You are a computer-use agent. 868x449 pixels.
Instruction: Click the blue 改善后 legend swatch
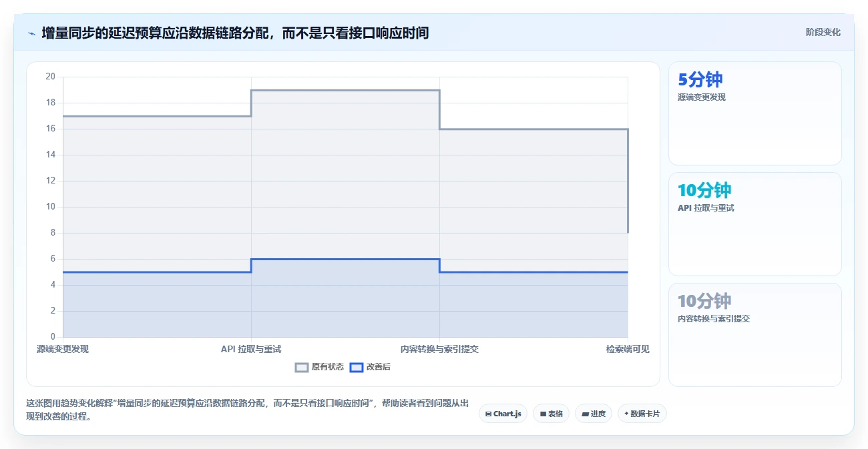pyautogui.click(x=357, y=367)
